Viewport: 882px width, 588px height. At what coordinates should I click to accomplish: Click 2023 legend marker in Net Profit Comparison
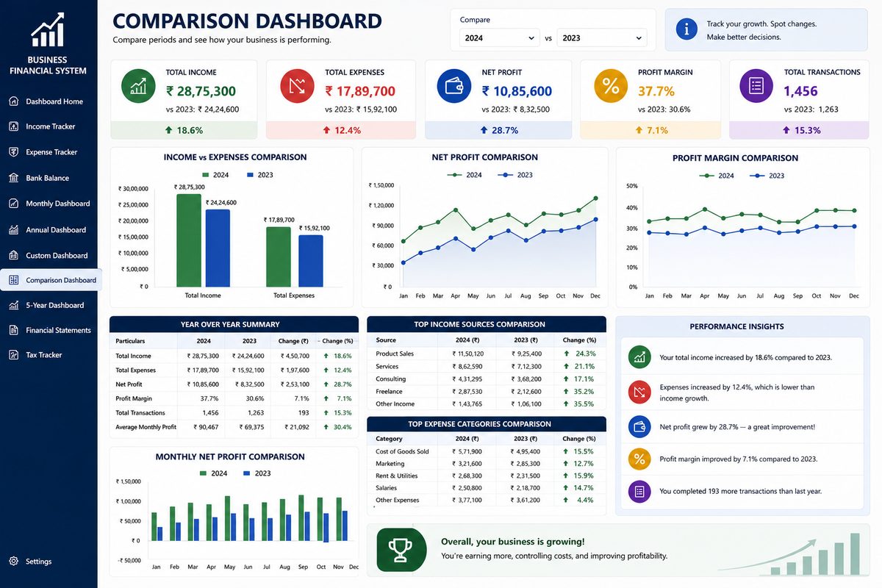coord(506,175)
